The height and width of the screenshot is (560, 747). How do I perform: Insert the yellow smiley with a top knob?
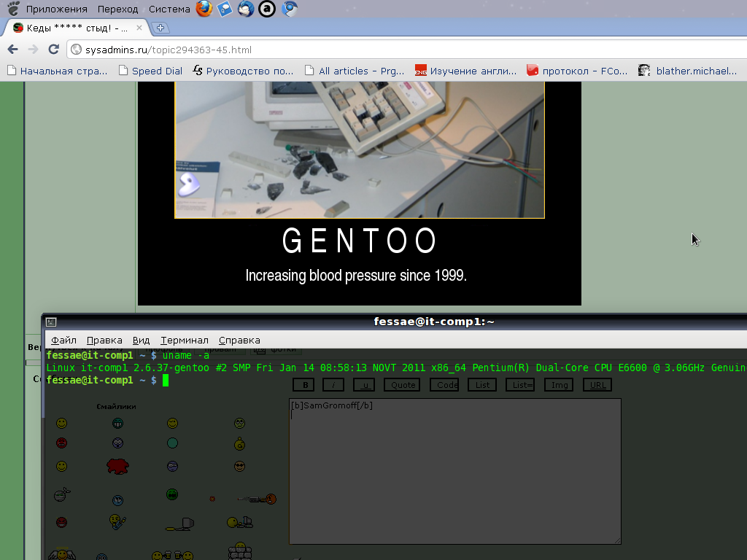point(239,444)
